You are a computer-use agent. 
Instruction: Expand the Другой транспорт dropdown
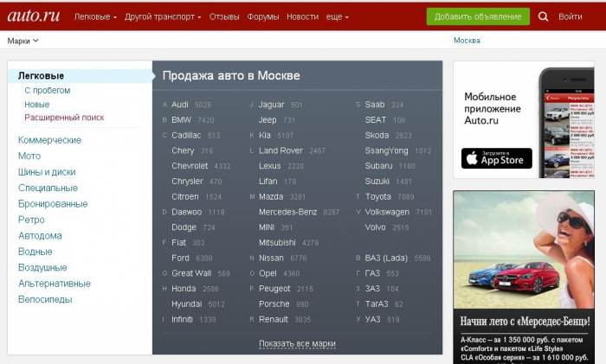click(163, 17)
